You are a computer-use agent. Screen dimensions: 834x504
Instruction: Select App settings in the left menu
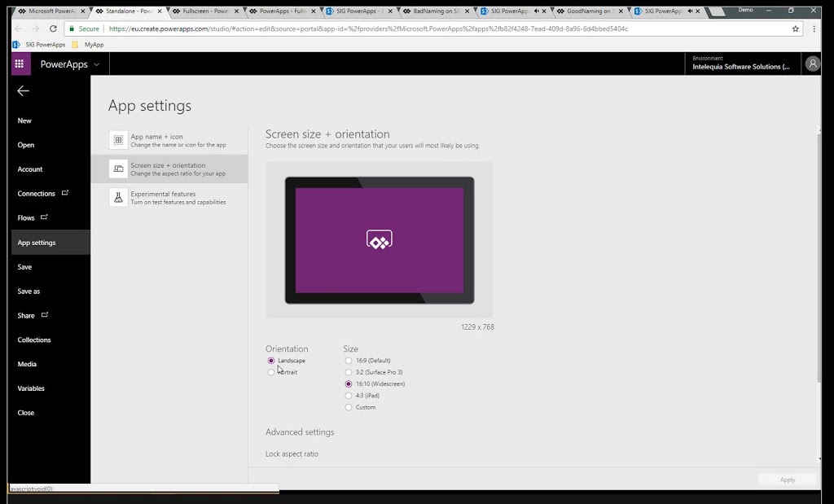[x=50, y=243]
